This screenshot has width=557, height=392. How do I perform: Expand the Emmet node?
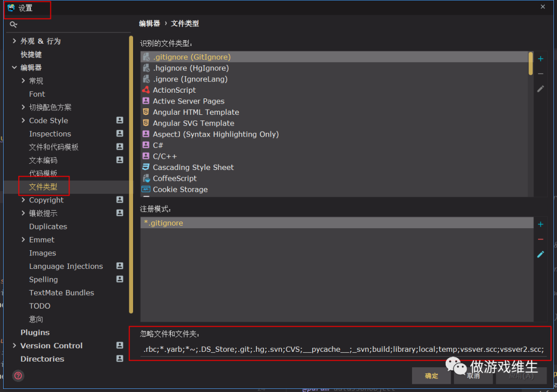click(23, 240)
